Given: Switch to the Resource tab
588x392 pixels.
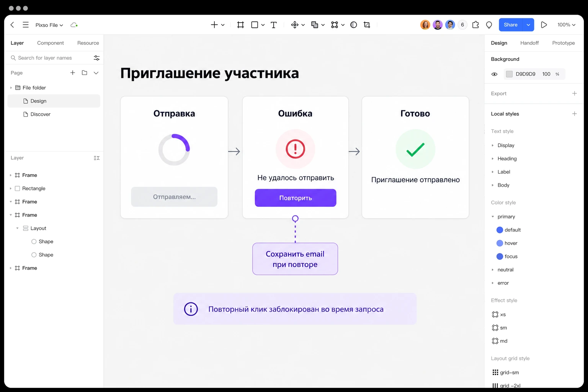Looking at the screenshot, I should click(x=88, y=43).
